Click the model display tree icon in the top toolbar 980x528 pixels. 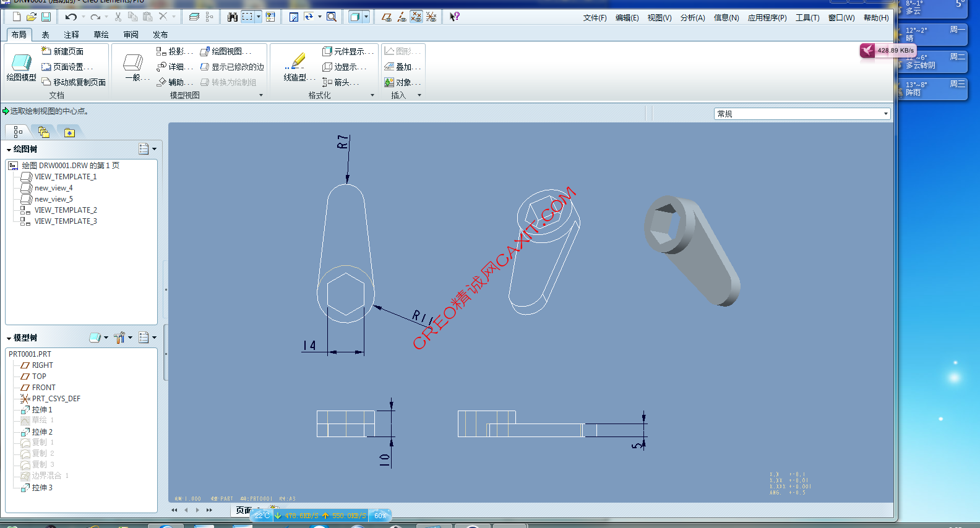pyautogui.click(x=209, y=17)
